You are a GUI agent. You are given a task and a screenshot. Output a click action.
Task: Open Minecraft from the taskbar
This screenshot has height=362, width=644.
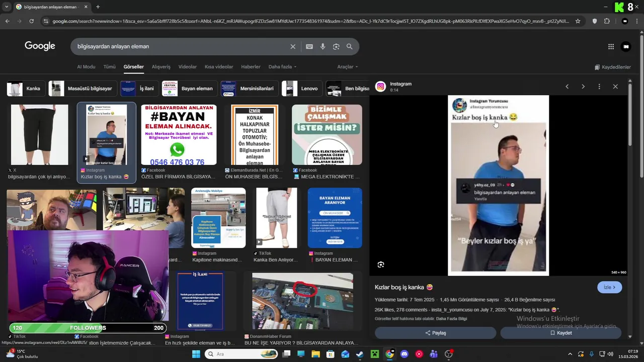coord(374,354)
